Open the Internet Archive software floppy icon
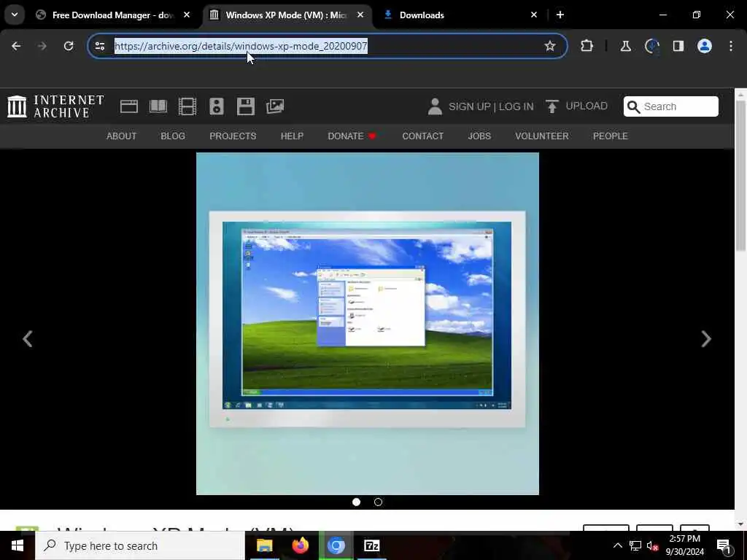This screenshot has height=560, width=747. (245, 106)
